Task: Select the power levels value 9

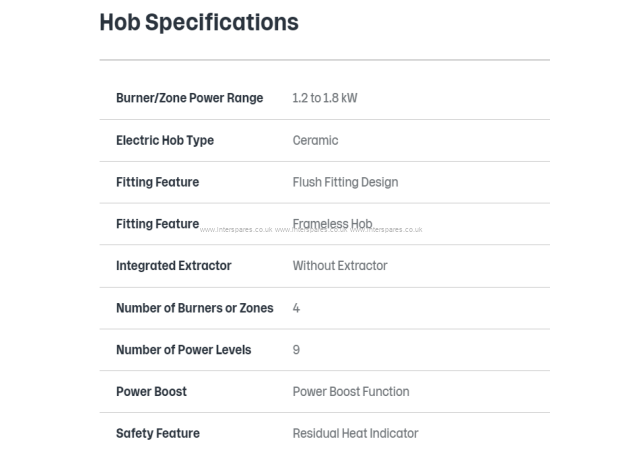Action: click(296, 350)
